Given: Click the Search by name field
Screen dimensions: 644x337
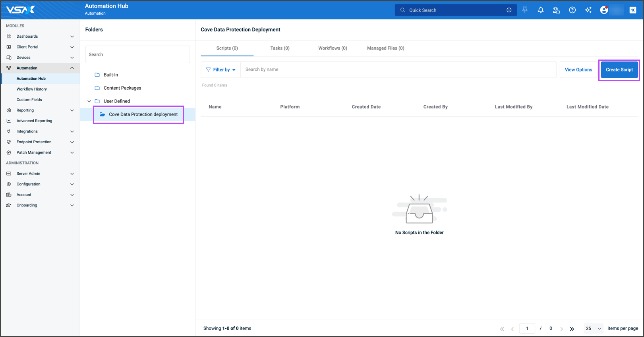Looking at the screenshot, I should pos(397,70).
